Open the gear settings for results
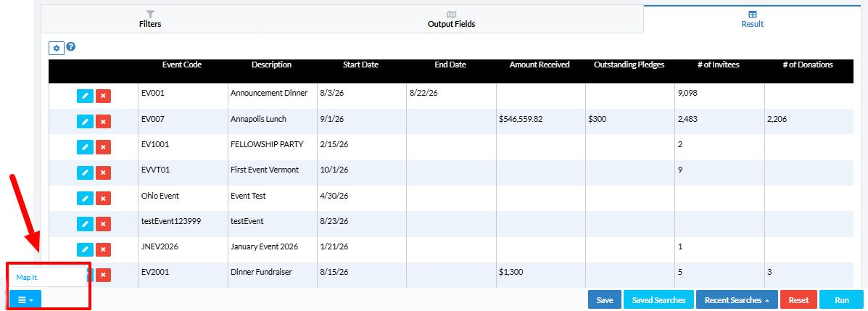The image size is (868, 311). [56, 48]
